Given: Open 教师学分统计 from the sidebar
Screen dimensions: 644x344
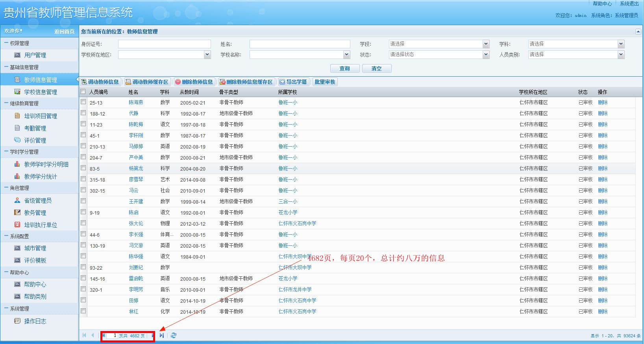Looking at the screenshot, I should click(40, 177).
